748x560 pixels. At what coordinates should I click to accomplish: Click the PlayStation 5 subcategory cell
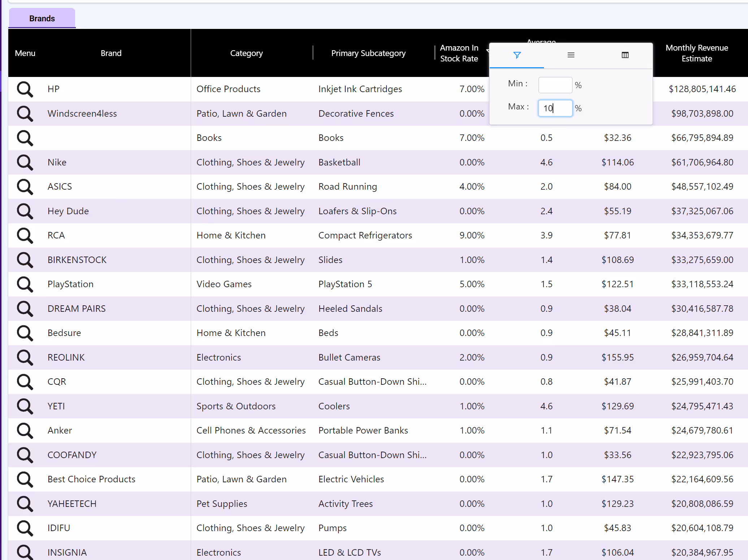[345, 284]
